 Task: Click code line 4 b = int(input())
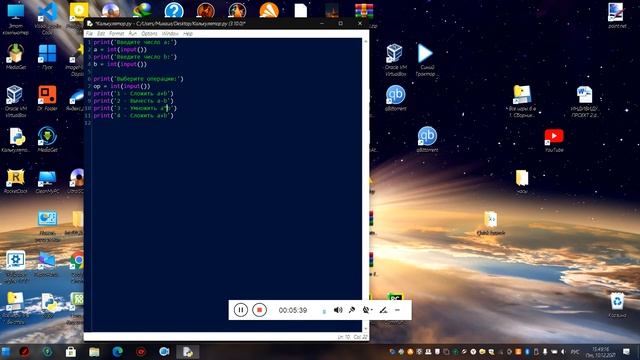click(x=120, y=64)
